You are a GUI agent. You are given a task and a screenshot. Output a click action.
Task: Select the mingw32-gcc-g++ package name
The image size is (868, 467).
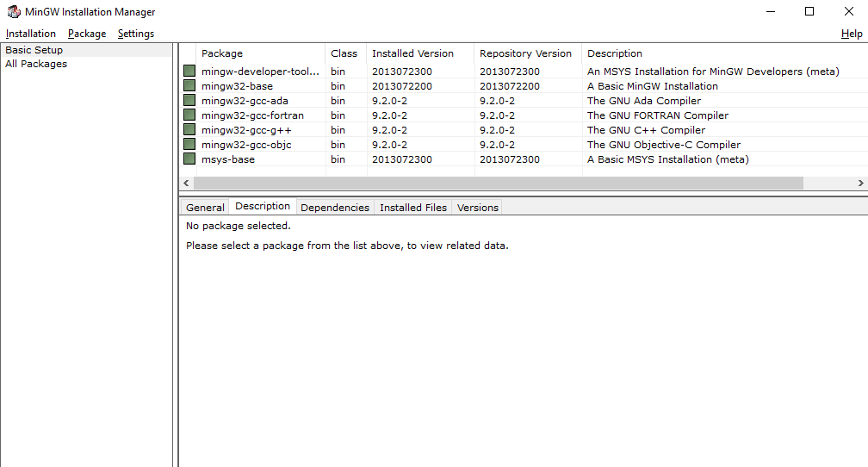tap(246, 130)
